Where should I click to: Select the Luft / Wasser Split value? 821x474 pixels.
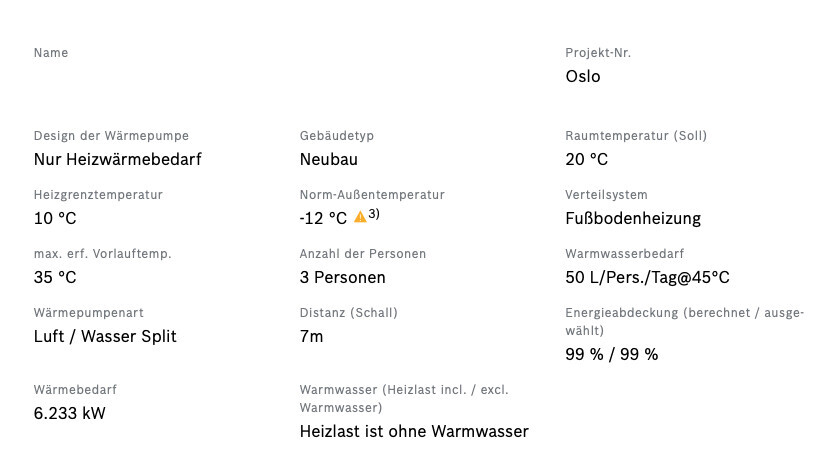(x=105, y=336)
